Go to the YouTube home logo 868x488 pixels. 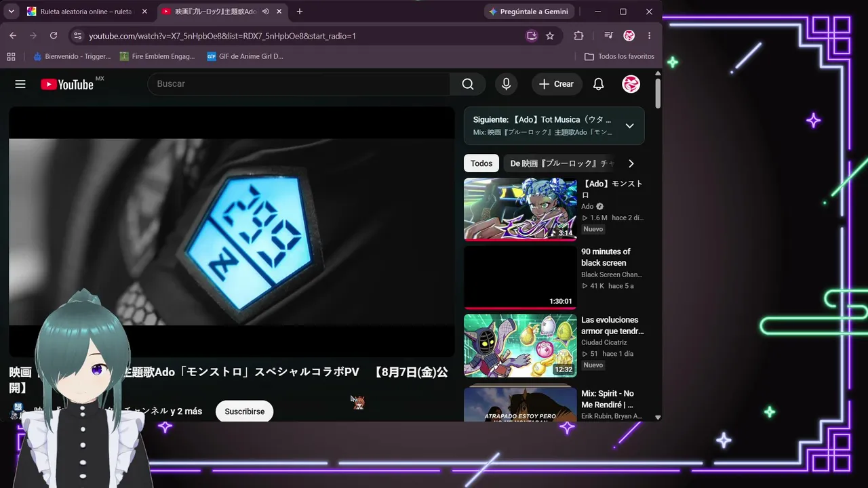67,84
